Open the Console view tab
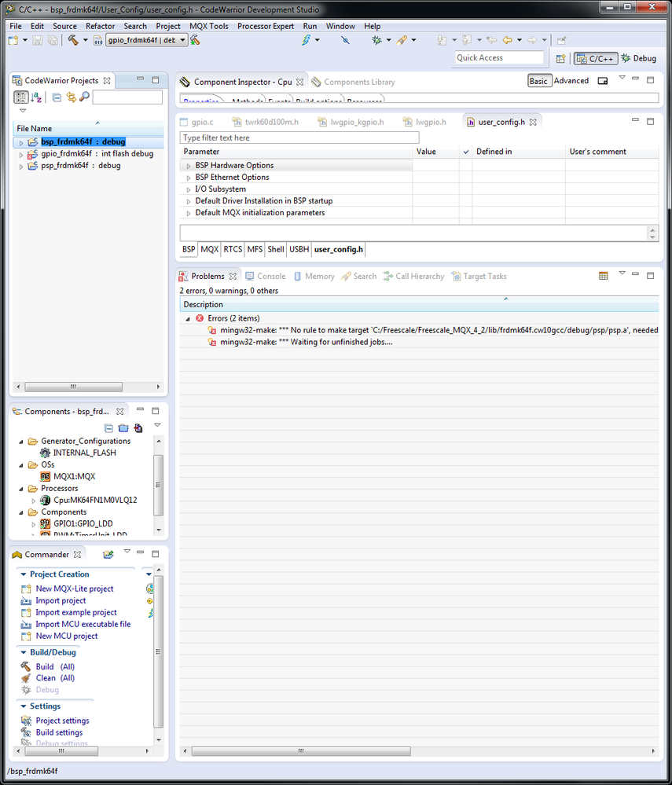This screenshot has width=672, height=785. coord(266,277)
